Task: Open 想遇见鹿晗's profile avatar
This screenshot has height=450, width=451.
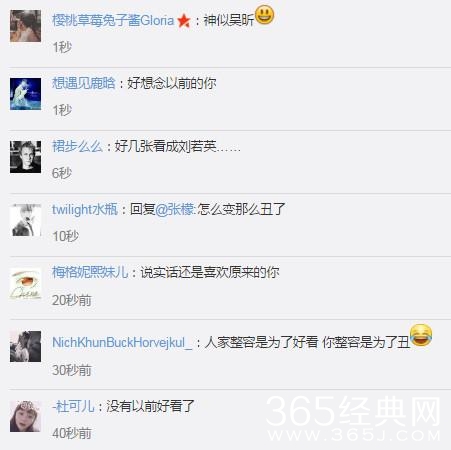Action: point(25,94)
